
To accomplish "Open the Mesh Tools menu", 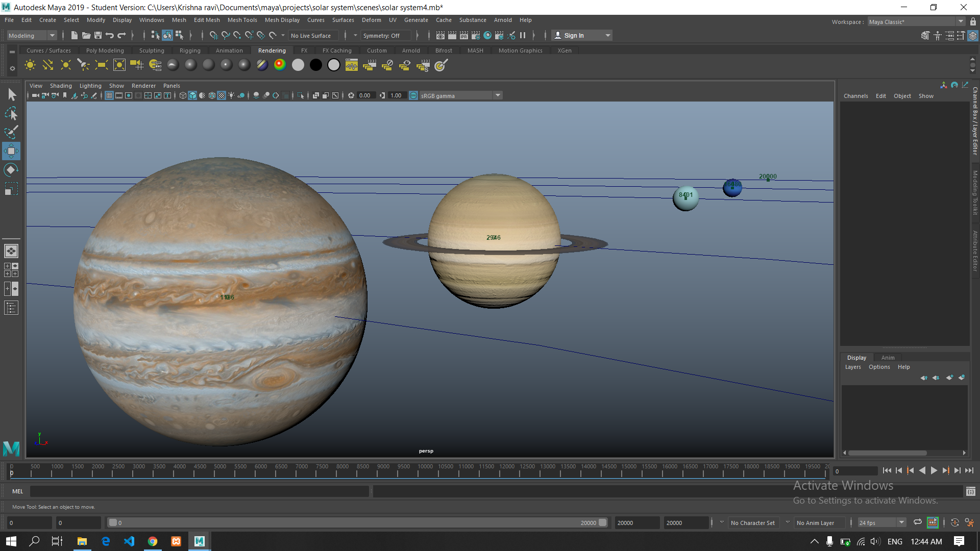I will pyautogui.click(x=242, y=20).
